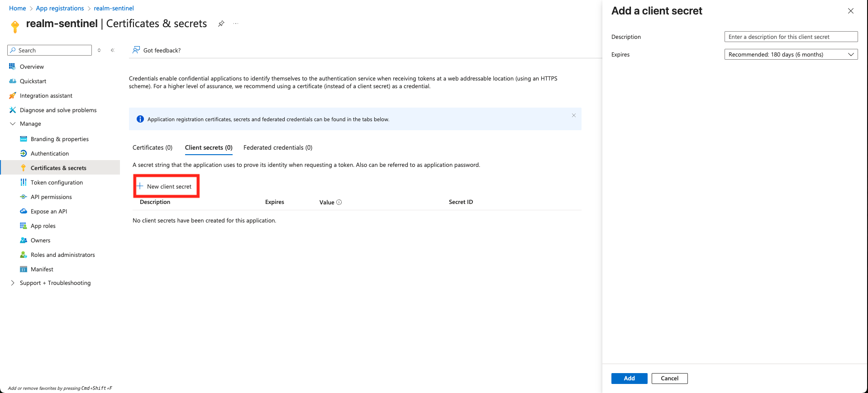This screenshot has width=868, height=393.
Task: Launch the Integration assistant
Action: (x=46, y=95)
